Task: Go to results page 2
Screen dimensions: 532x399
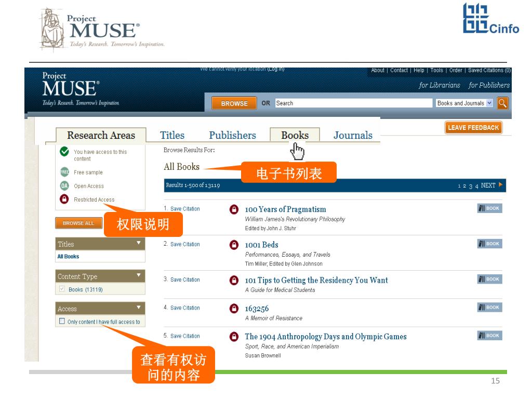Action: coord(464,186)
